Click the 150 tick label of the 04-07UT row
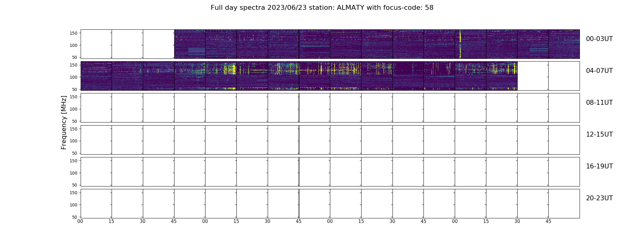Viewport: 644px width, 245px height. 74,65
